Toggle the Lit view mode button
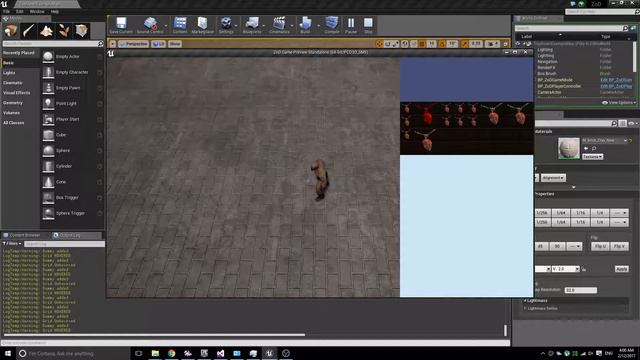Viewport: 640px width, 360px height. (x=158, y=44)
